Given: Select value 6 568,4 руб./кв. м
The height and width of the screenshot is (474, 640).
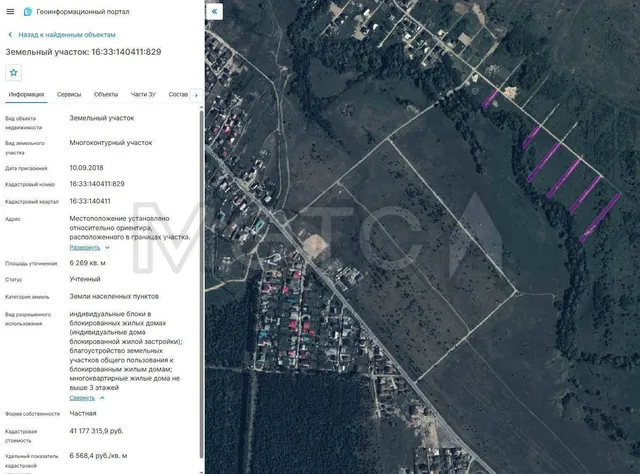Looking at the screenshot, I should (x=98, y=456).
